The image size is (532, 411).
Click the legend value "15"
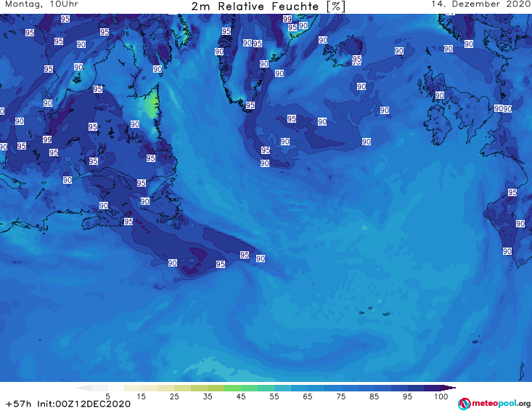point(141,396)
